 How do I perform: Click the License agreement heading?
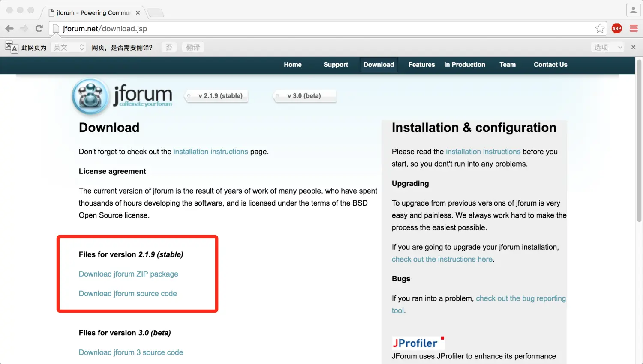coord(112,171)
